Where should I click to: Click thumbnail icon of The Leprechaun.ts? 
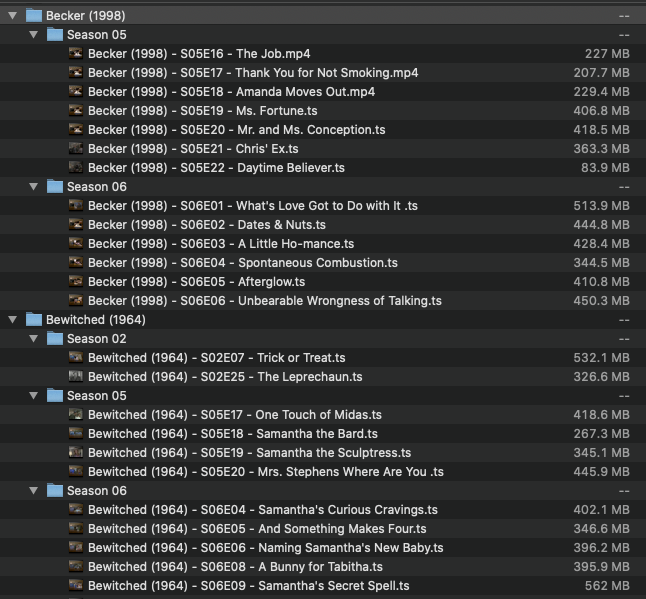click(x=76, y=376)
